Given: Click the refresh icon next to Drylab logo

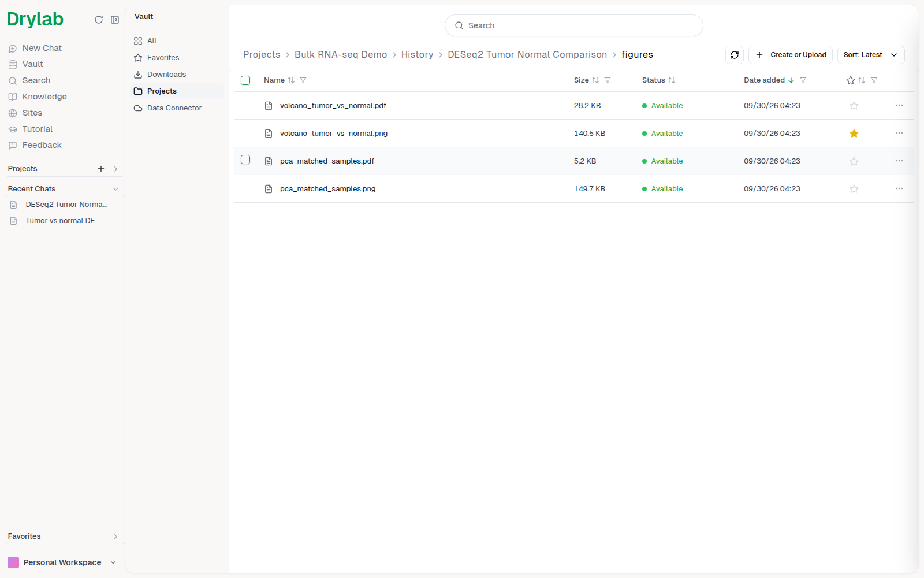Looking at the screenshot, I should tap(99, 20).
